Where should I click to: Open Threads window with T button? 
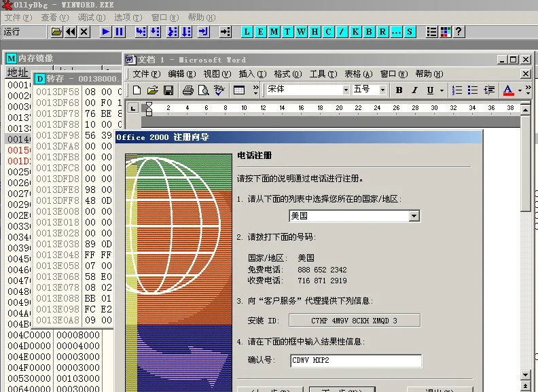(287, 32)
